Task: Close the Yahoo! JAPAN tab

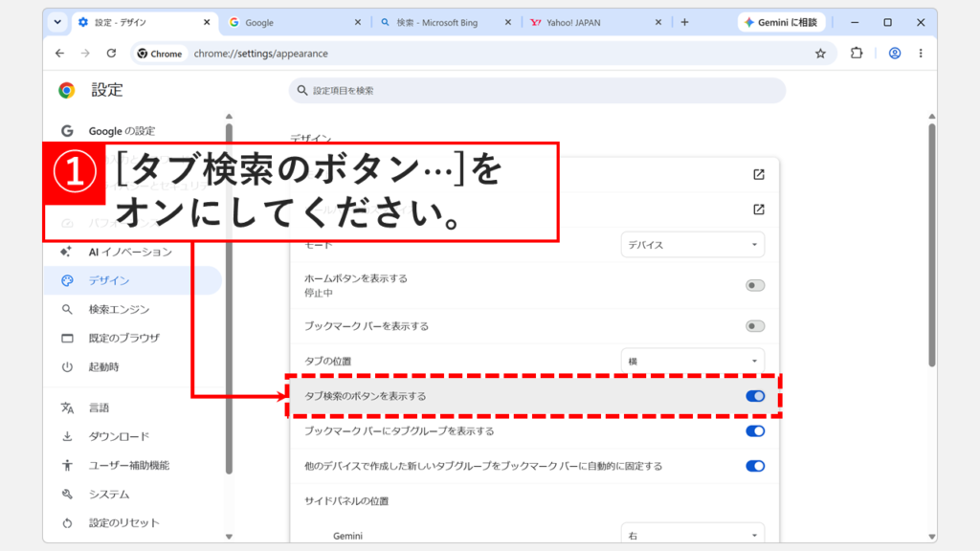Action: tap(658, 22)
